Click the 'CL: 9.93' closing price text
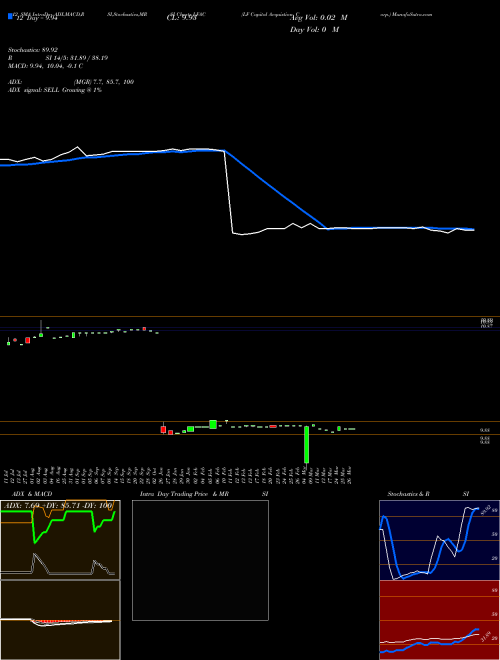The height and width of the screenshot is (660, 500). click(181, 18)
